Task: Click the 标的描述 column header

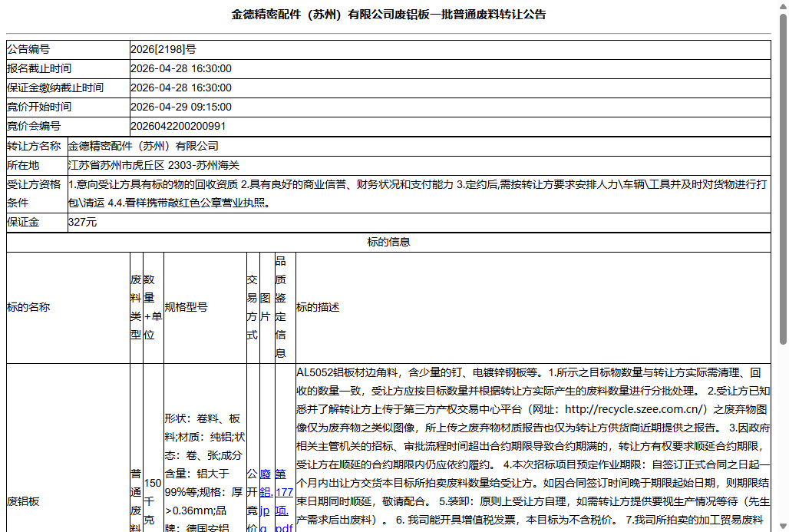Action: pyautogui.click(x=533, y=308)
